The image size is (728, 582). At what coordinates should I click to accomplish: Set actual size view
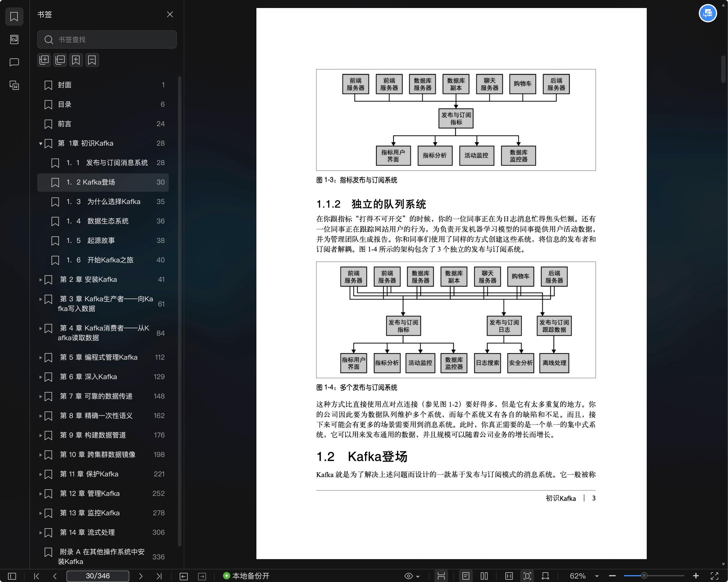coord(509,576)
